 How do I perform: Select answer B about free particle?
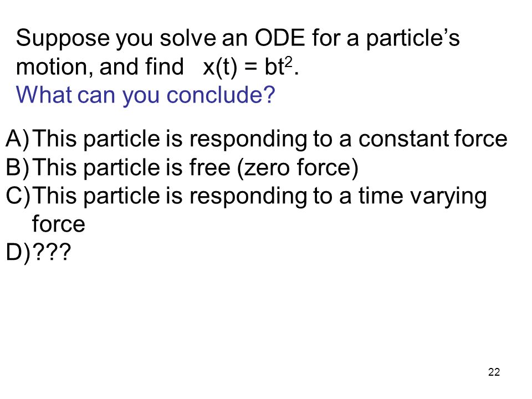pyautogui.click(x=182, y=167)
